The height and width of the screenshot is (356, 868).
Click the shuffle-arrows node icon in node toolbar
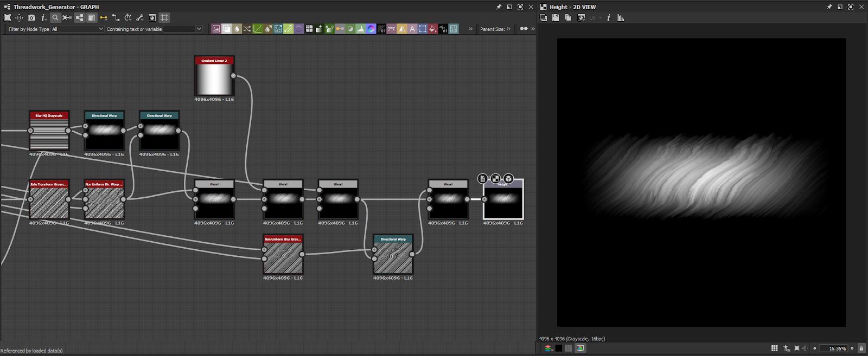pyautogui.click(x=247, y=29)
